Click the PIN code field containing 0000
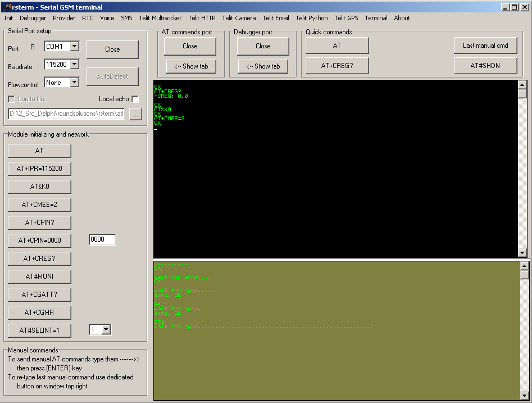532x403 pixels. pyautogui.click(x=102, y=239)
